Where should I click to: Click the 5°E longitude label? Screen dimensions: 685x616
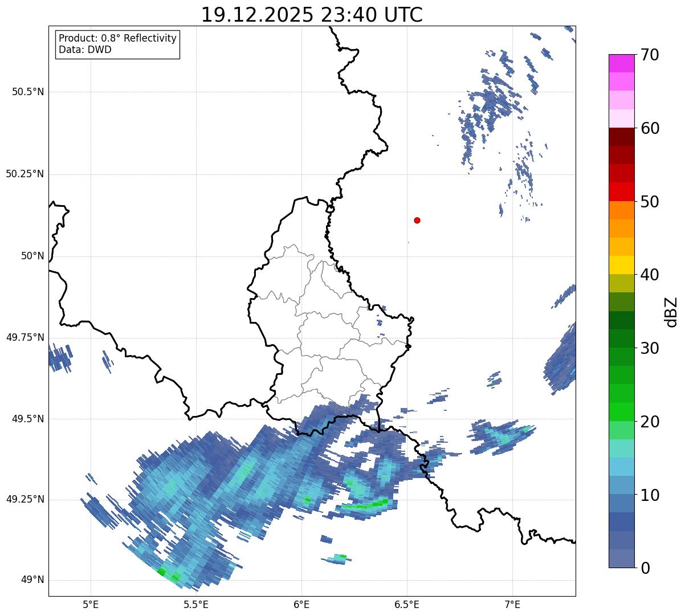click(91, 605)
